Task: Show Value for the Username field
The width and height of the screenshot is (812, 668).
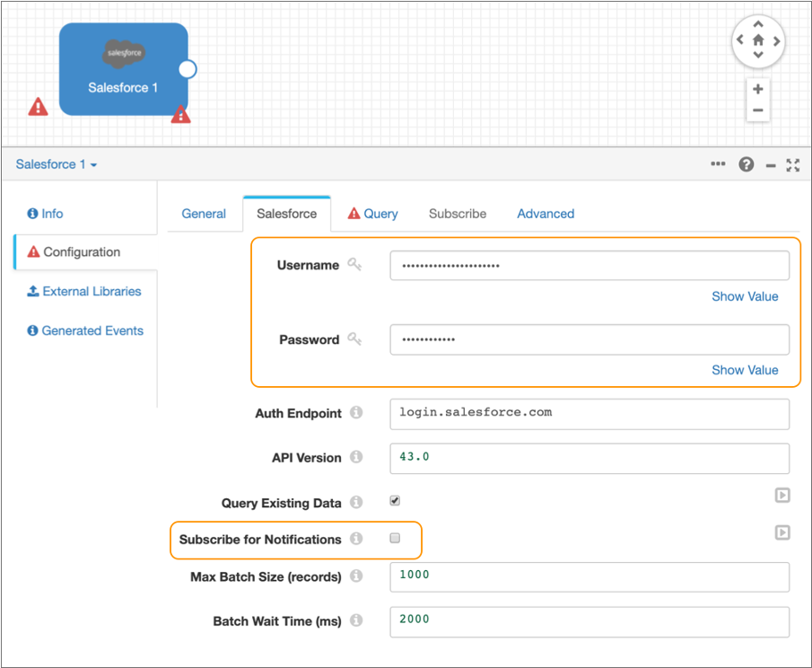Action: tap(745, 296)
